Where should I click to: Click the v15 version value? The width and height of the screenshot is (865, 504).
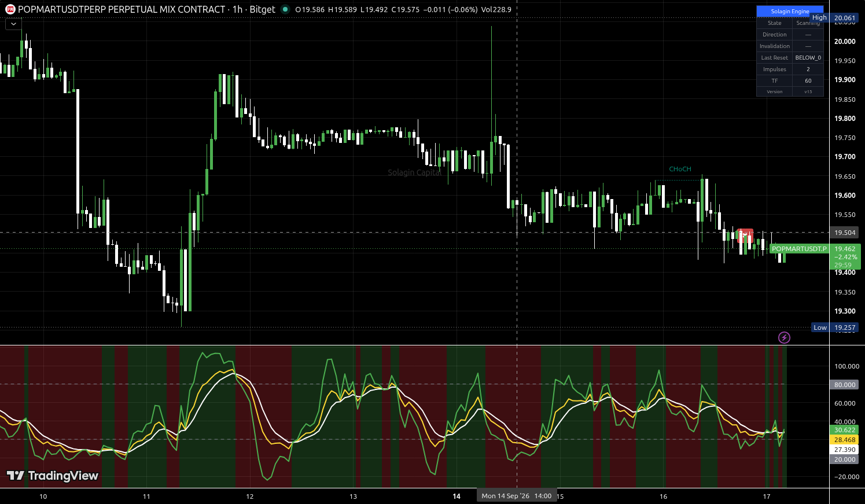coord(808,91)
